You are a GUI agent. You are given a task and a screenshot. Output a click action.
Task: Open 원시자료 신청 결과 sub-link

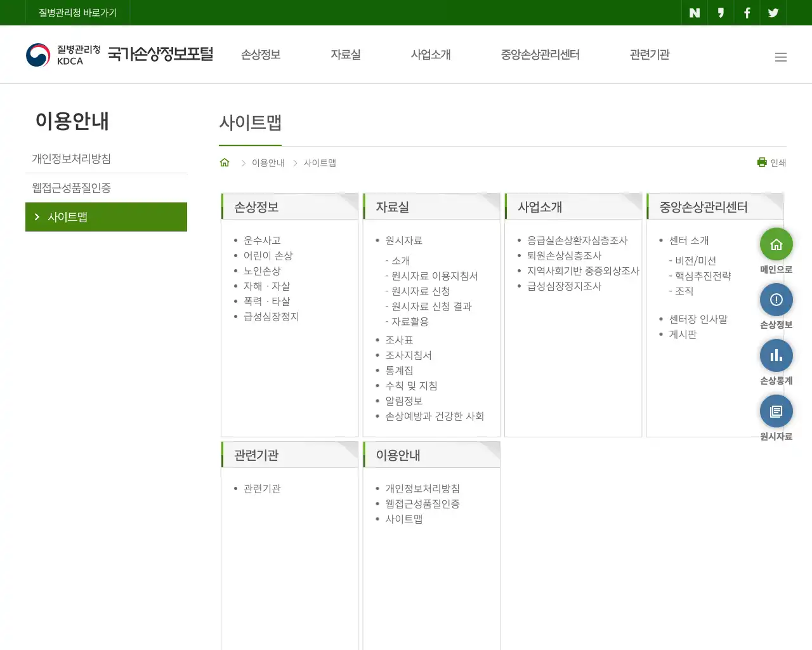pos(429,307)
